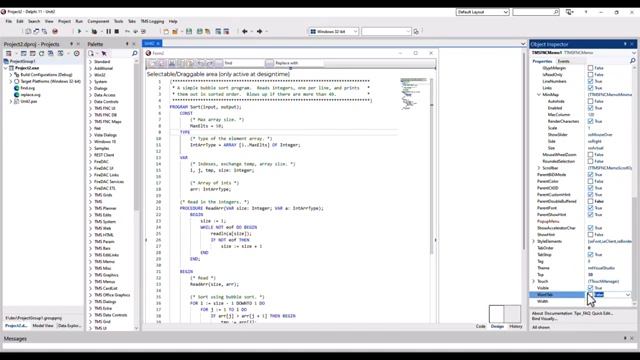
Task: Click the icon right of platform combo boxes
Action: click(x=416, y=31)
